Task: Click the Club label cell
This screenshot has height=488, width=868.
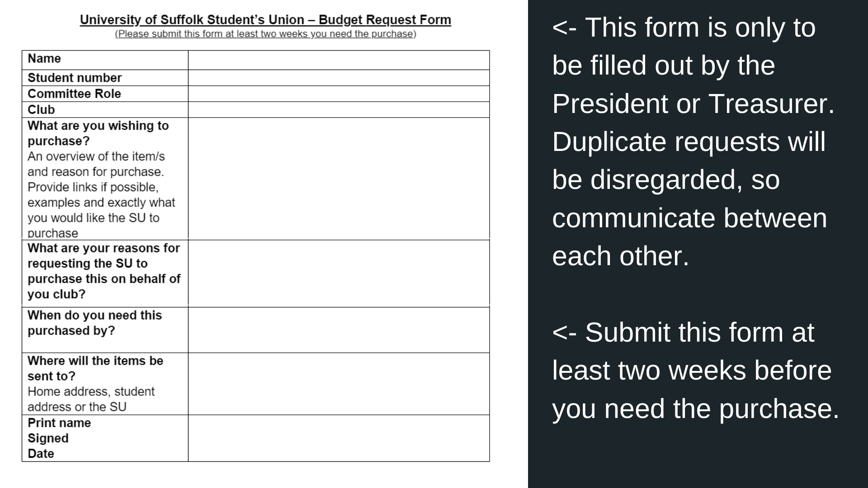Action: pos(105,109)
